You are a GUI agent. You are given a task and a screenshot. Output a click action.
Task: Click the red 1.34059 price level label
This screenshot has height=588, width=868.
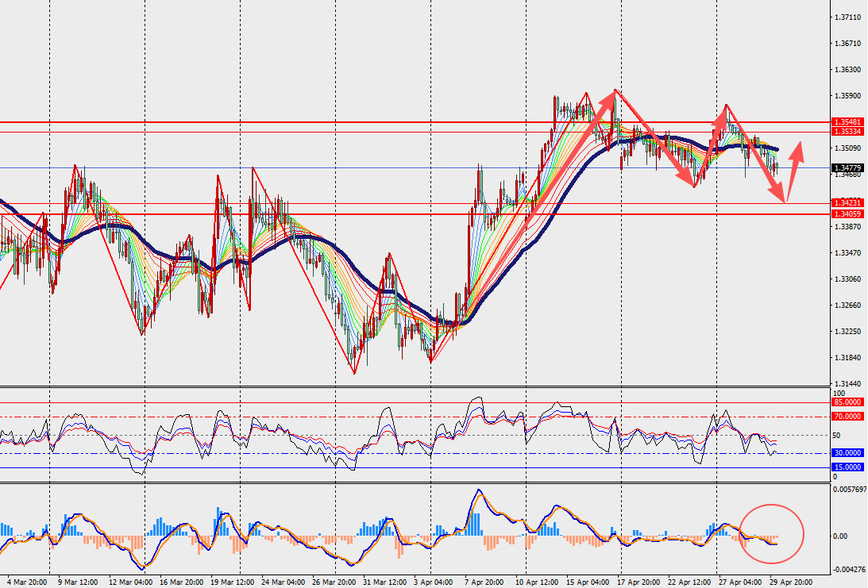[x=847, y=213]
